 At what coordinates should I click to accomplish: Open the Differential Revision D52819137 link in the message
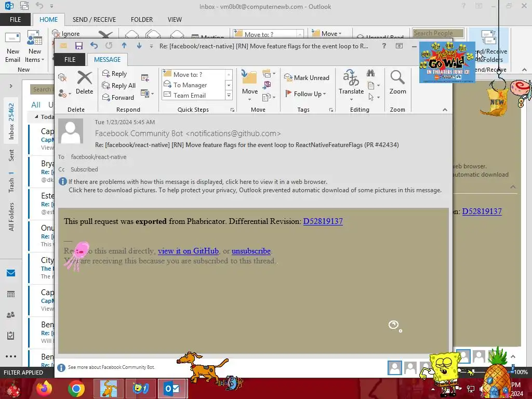(x=323, y=221)
